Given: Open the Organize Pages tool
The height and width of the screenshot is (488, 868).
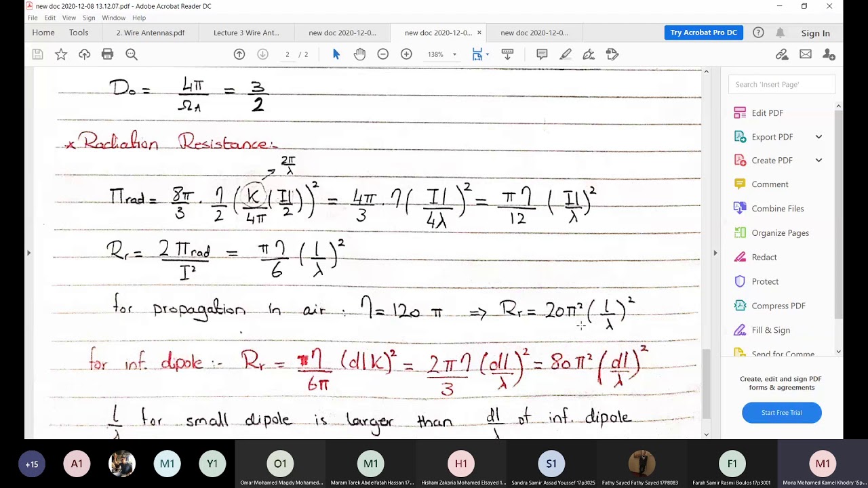Looking at the screenshot, I should pyautogui.click(x=780, y=232).
